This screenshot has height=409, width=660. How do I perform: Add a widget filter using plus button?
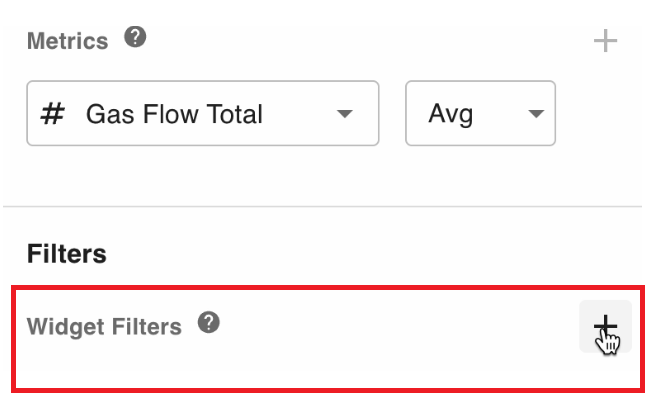[x=605, y=326]
